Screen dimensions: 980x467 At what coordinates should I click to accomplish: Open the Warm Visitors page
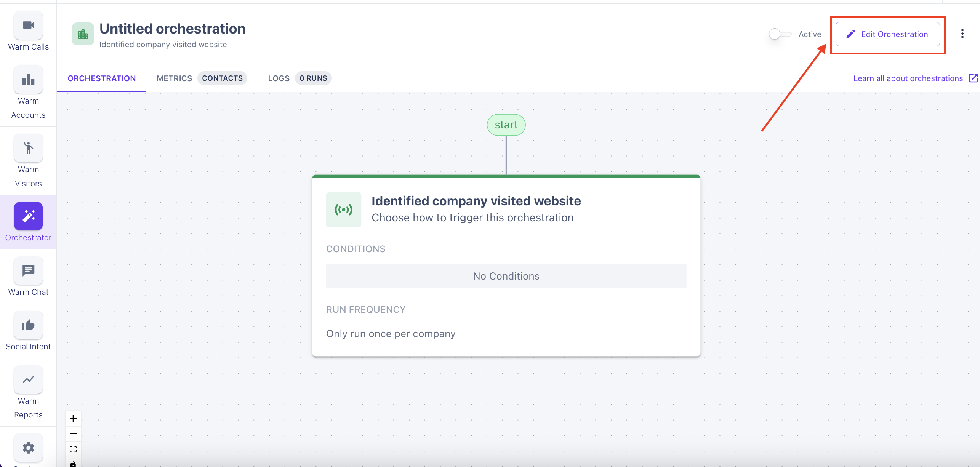(x=28, y=160)
